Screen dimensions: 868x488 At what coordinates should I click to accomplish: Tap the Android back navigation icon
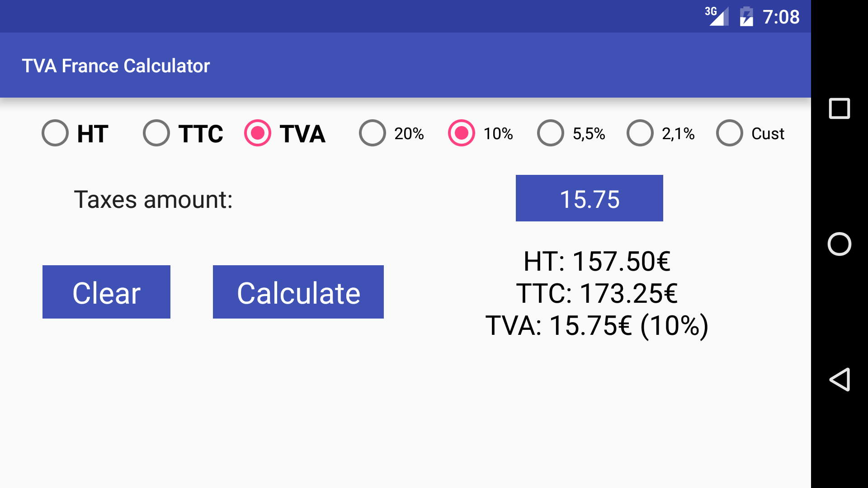[840, 380]
